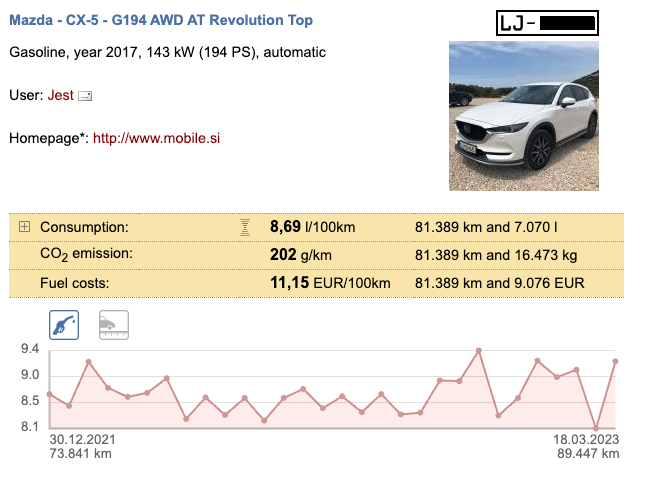Image resolution: width=651 pixels, height=480 pixels.
Task: Click the 11,15 EUR/100km fuel cost value
Action: [x=330, y=283]
